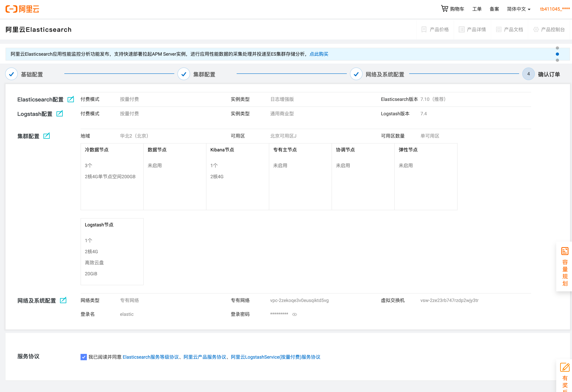This screenshot has width=572, height=392.
Task: Open the 工单 menu item
Action: (477, 9)
